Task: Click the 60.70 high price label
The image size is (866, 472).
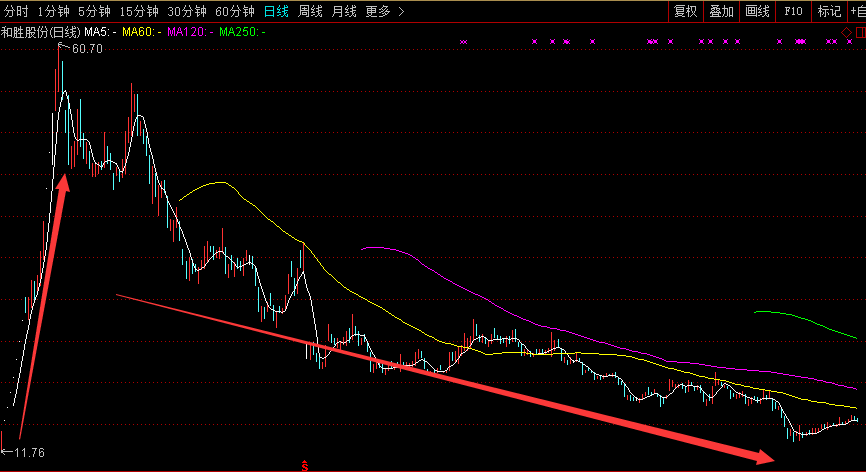Action: click(87, 49)
